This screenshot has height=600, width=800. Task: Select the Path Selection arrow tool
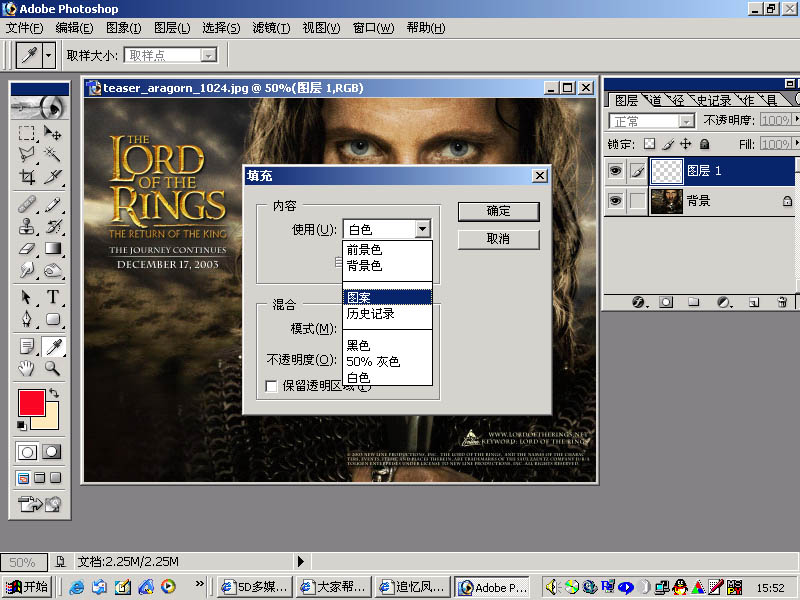click(x=27, y=297)
